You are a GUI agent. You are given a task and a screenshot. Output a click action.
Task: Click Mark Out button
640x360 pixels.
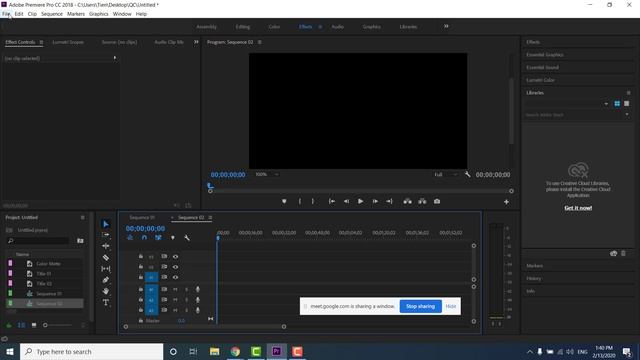click(x=313, y=201)
